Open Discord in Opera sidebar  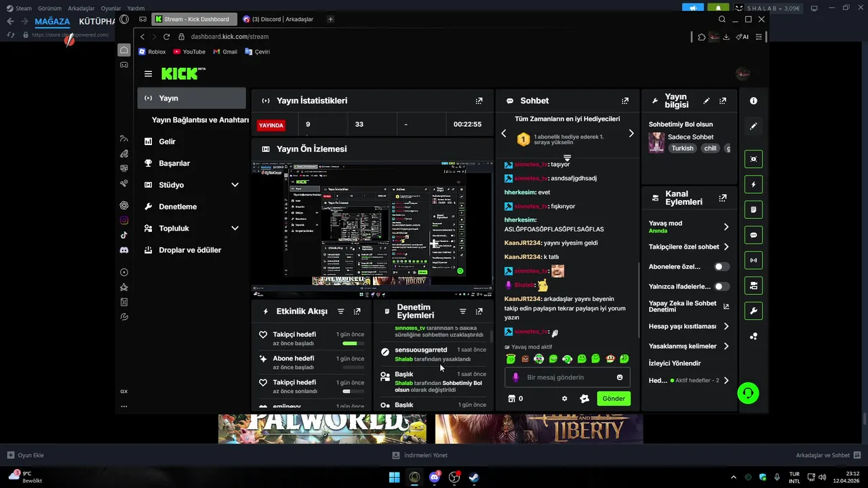(x=124, y=250)
